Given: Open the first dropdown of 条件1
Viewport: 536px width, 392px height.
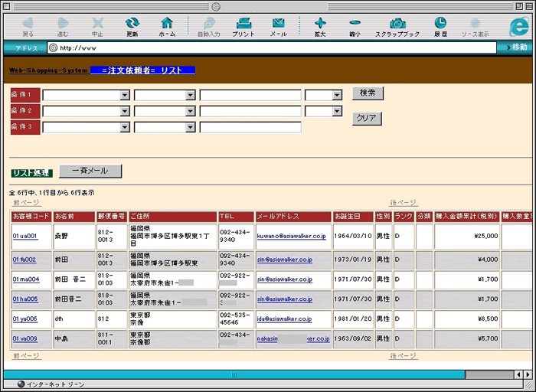Looking at the screenshot, I should click(86, 95).
